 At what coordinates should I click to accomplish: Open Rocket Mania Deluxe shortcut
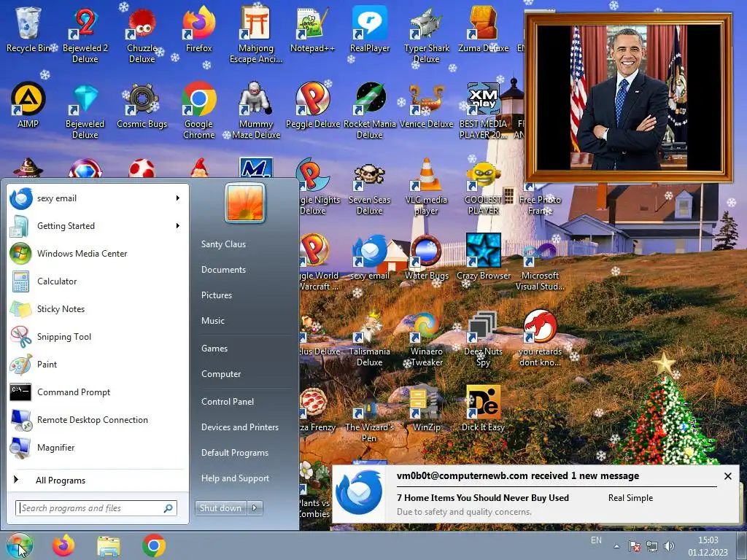[370, 111]
